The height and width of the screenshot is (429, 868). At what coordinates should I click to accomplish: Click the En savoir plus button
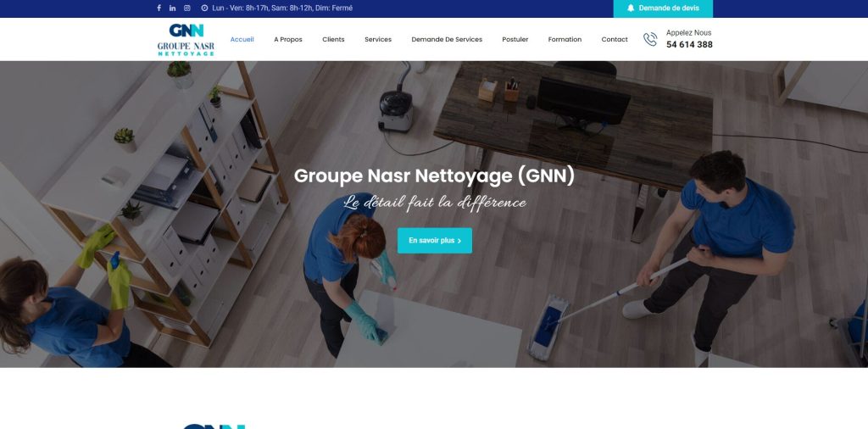click(435, 241)
